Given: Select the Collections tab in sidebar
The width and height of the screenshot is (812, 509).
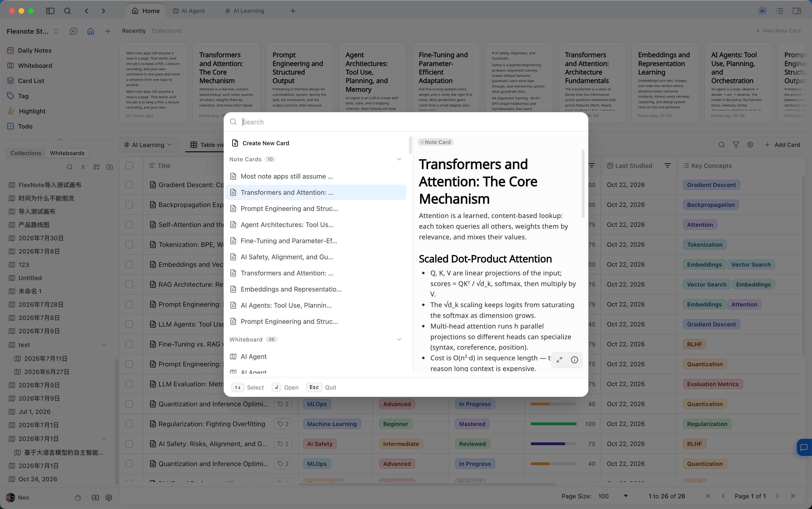Looking at the screenshot, I should click(x=26, y=153).
